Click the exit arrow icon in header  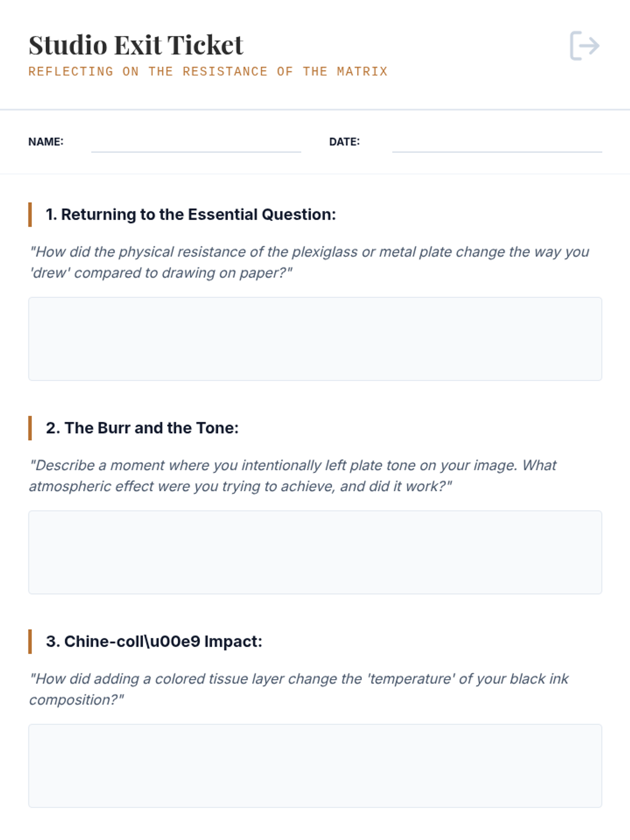(584, 46)
